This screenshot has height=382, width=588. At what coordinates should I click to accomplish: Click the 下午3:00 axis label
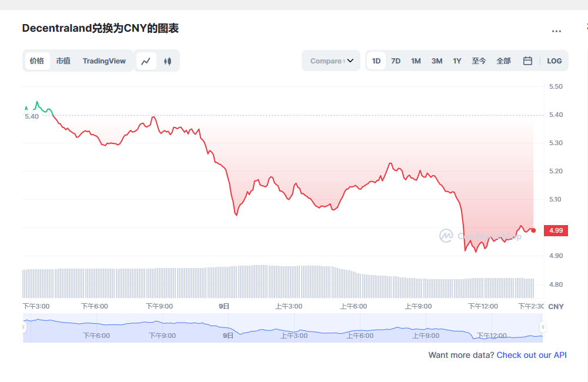36,306
